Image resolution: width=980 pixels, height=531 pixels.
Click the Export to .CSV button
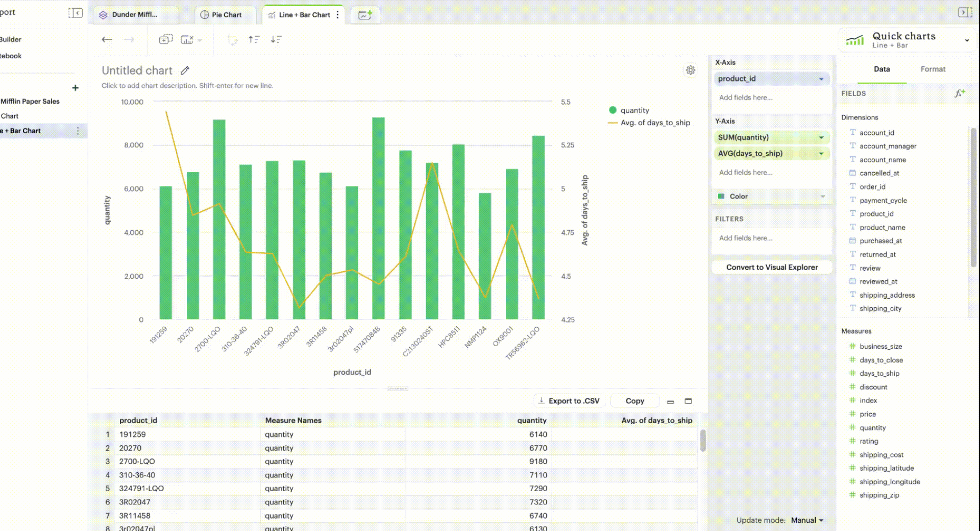pos(569,401)
